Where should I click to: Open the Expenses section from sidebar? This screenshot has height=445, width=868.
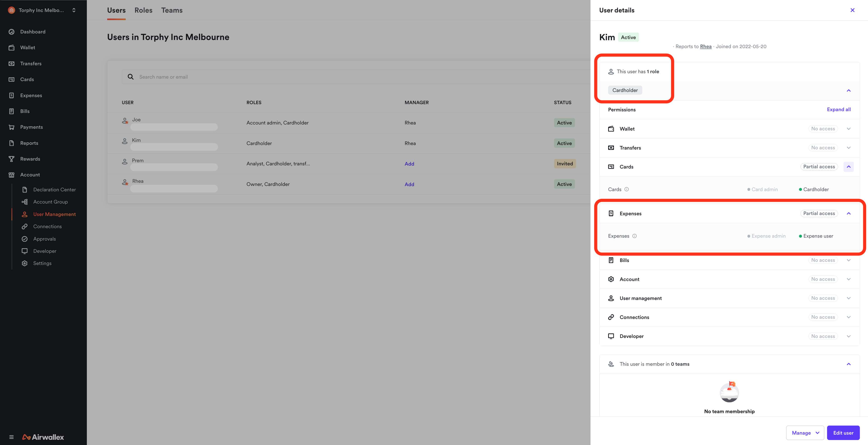(31, 95)
